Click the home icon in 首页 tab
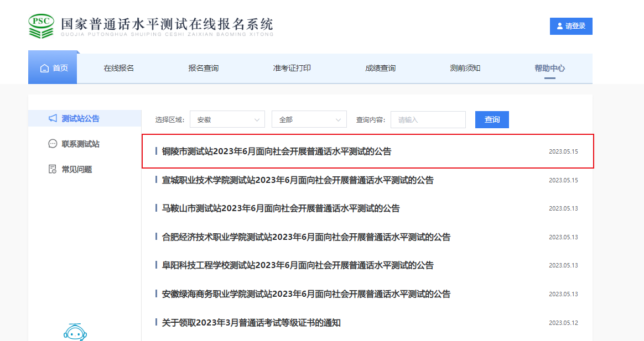 pyautogui.click(x=44, y=69)
